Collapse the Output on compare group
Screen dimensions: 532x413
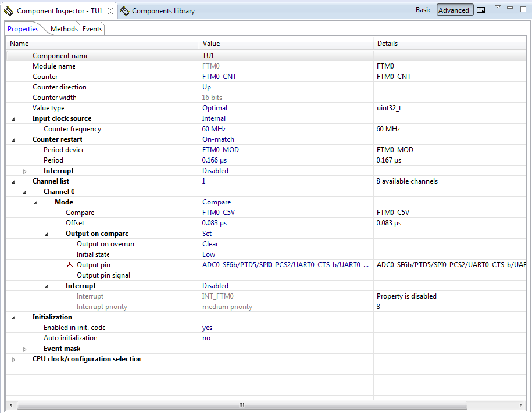(x=47, y=234)
